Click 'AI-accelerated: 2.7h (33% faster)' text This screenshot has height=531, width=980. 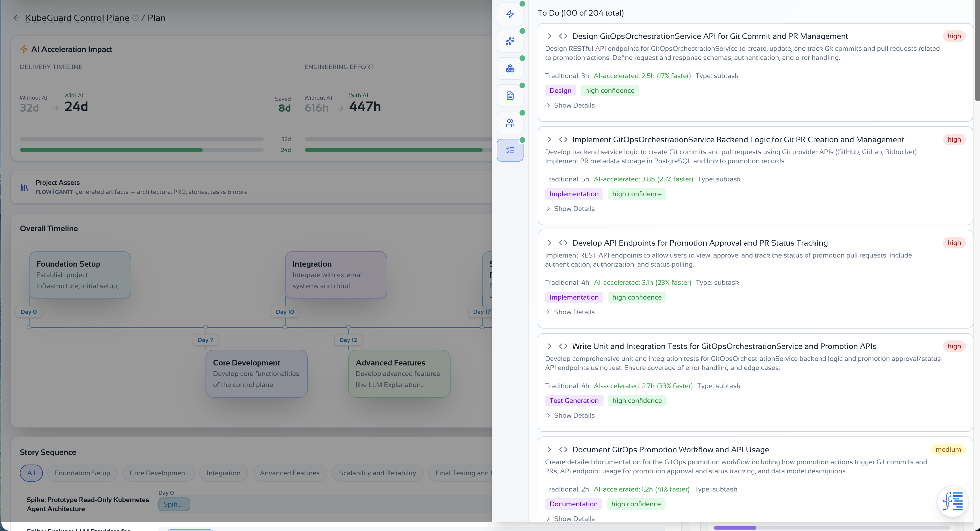(x=643, y=386)
